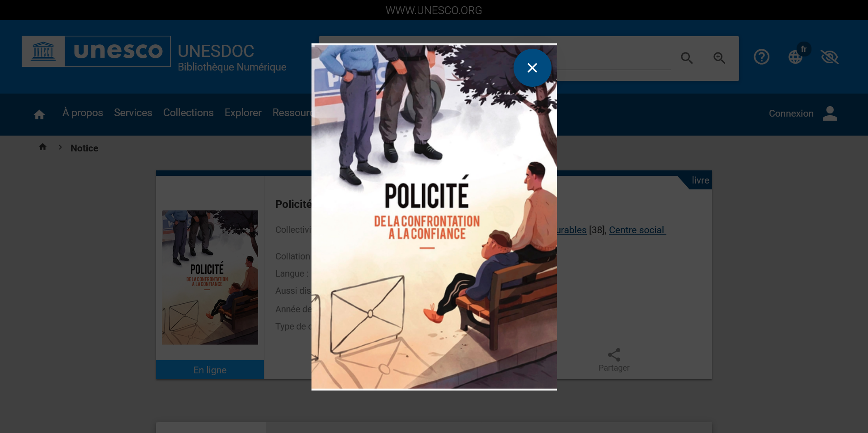Click the livre type label

700,180
